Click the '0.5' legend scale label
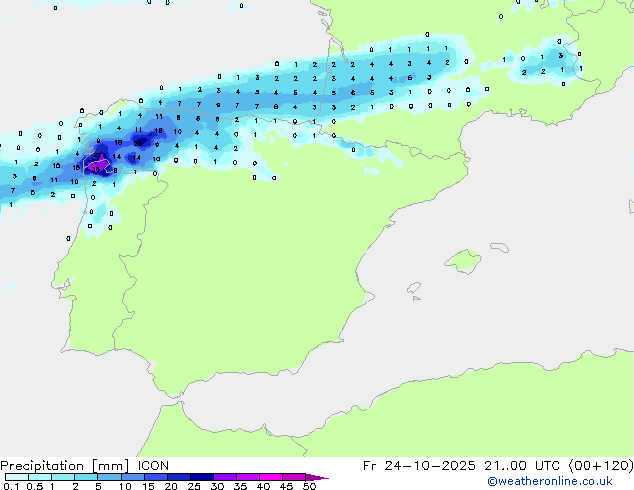This screenshot has width=634, height=490. (35, 486)
